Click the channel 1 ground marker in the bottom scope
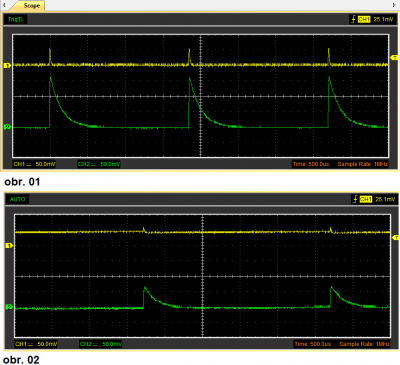 pos(9,246)
